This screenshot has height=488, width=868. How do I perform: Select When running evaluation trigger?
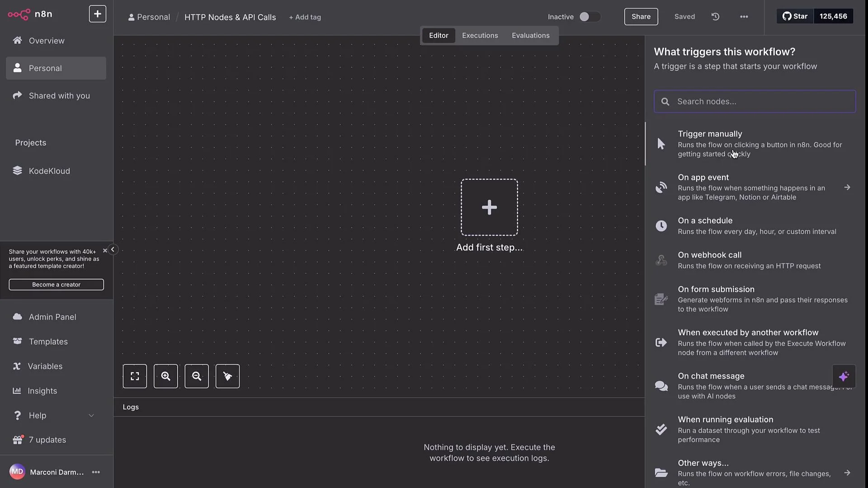click(755, 429)
